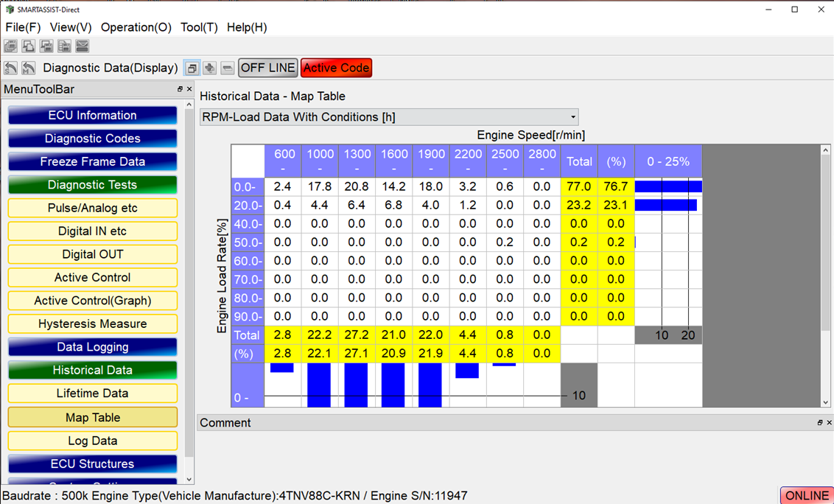
Task: Open the RPM-Load Data With Conditions dropdown
Action: 389,117
